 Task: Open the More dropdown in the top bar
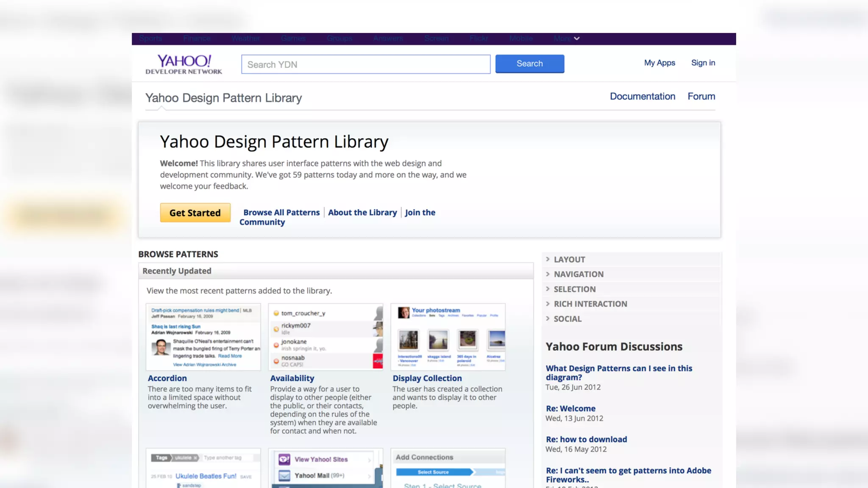click(x=566, y=39)
